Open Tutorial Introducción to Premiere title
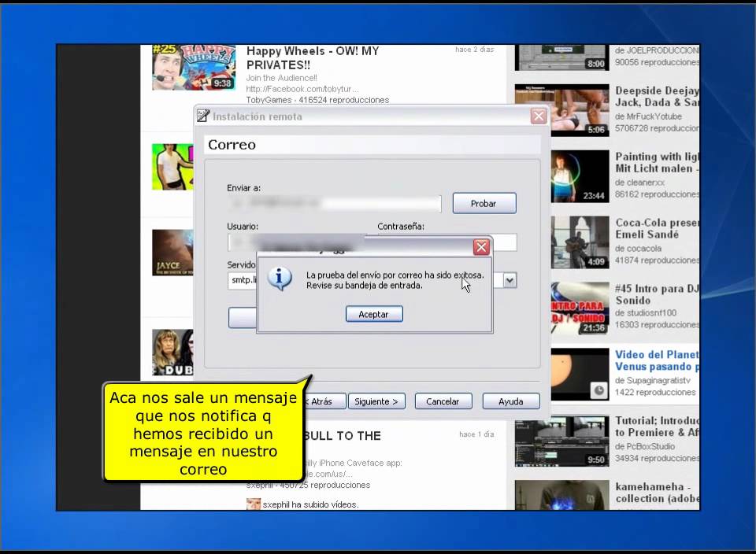This screenshot has width=756, height=554. [657, 427]
